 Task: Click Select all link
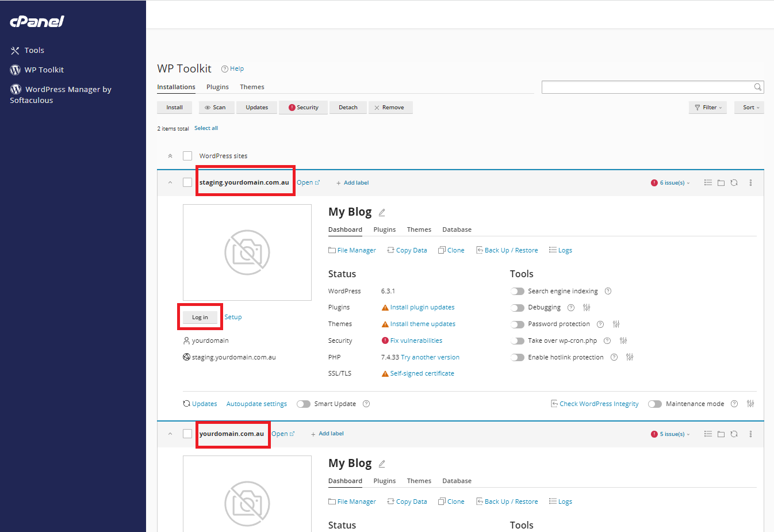click(x=206, y=128)
